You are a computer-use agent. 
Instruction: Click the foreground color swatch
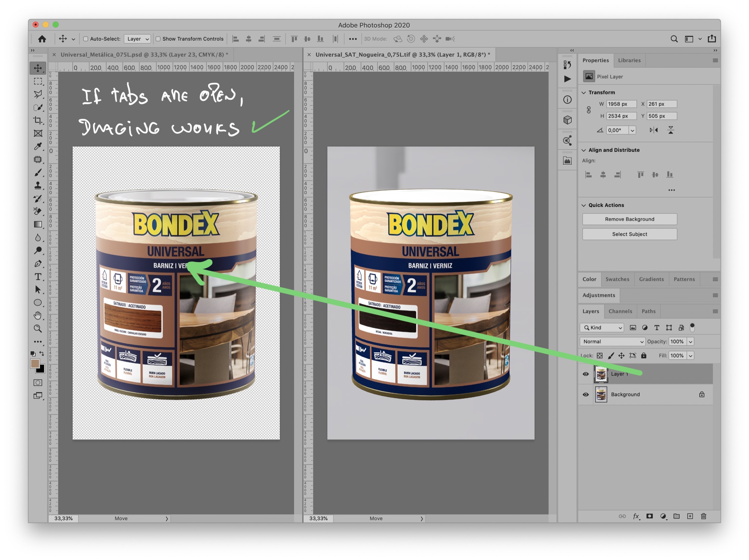pos(35,364)
